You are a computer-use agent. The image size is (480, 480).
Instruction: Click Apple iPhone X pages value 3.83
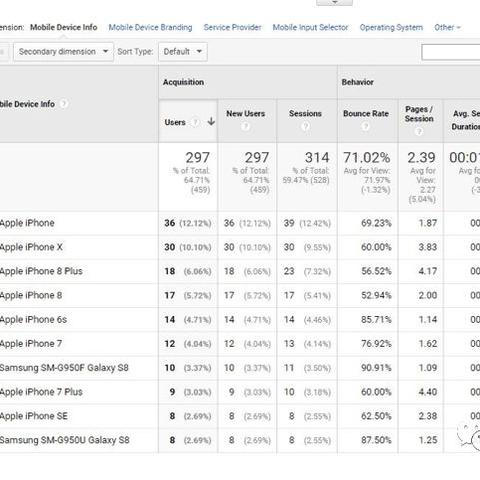click(428, 247)
